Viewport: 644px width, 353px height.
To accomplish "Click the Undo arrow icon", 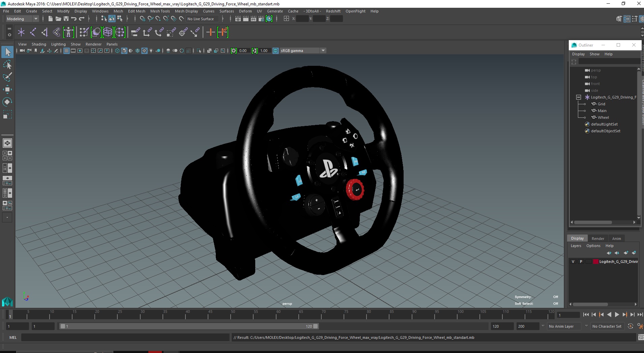I will [x=74, y=19].
